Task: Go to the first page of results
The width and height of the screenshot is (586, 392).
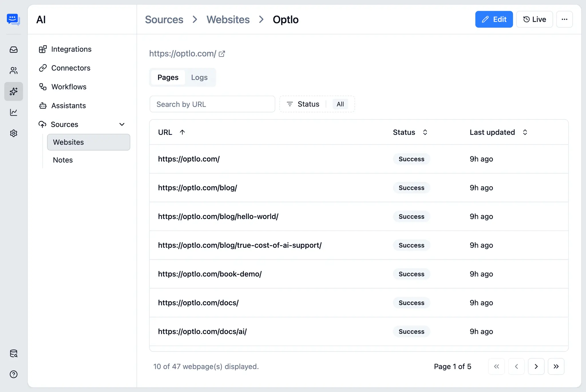Action: coord(496,366)
